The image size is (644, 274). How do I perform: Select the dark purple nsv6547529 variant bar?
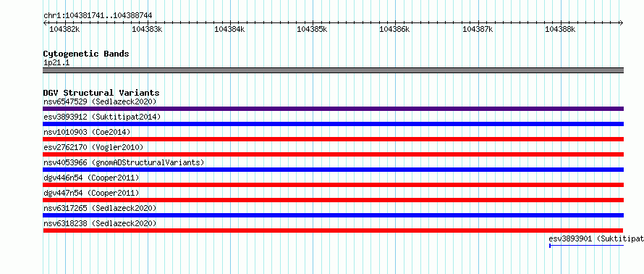(333, 109)
